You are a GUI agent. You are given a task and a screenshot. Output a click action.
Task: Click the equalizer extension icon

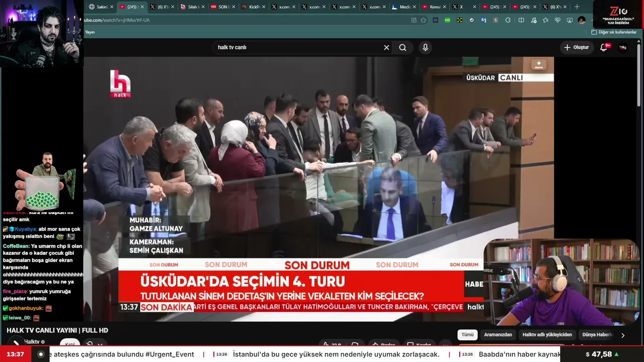(x=435, y=20)
